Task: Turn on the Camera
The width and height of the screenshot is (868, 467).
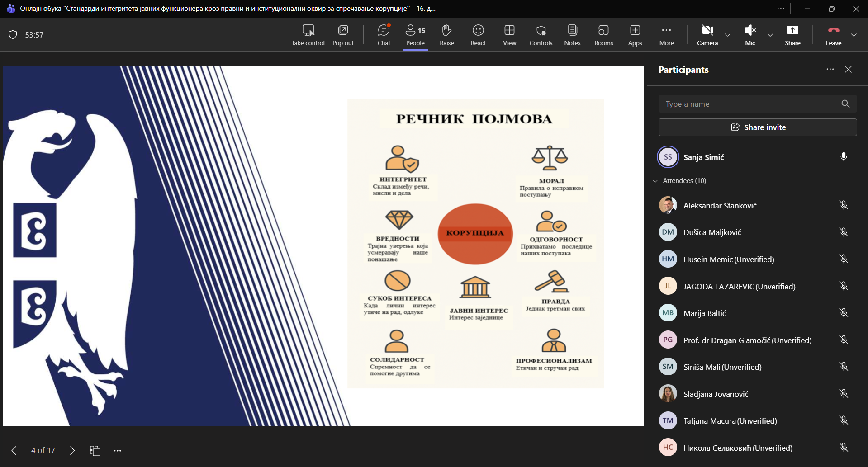Action: (707, 35)
